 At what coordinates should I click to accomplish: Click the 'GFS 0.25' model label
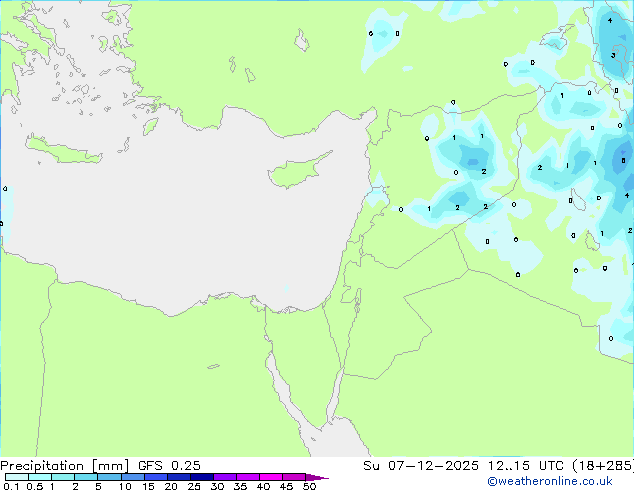tap(169, 466)
